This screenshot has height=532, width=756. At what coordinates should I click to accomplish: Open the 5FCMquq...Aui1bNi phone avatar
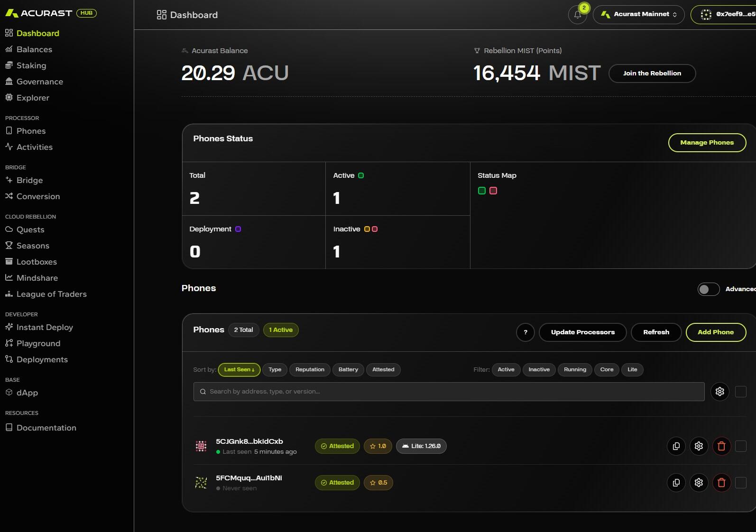(x=201, y=483)
